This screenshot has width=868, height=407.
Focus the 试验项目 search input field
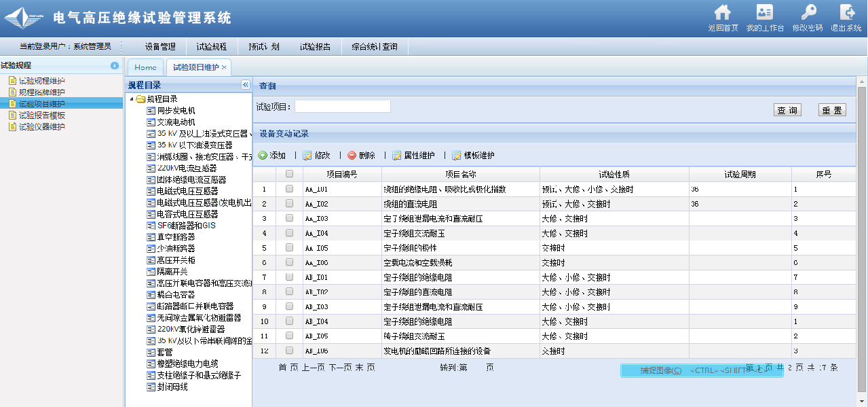(343, 106)
